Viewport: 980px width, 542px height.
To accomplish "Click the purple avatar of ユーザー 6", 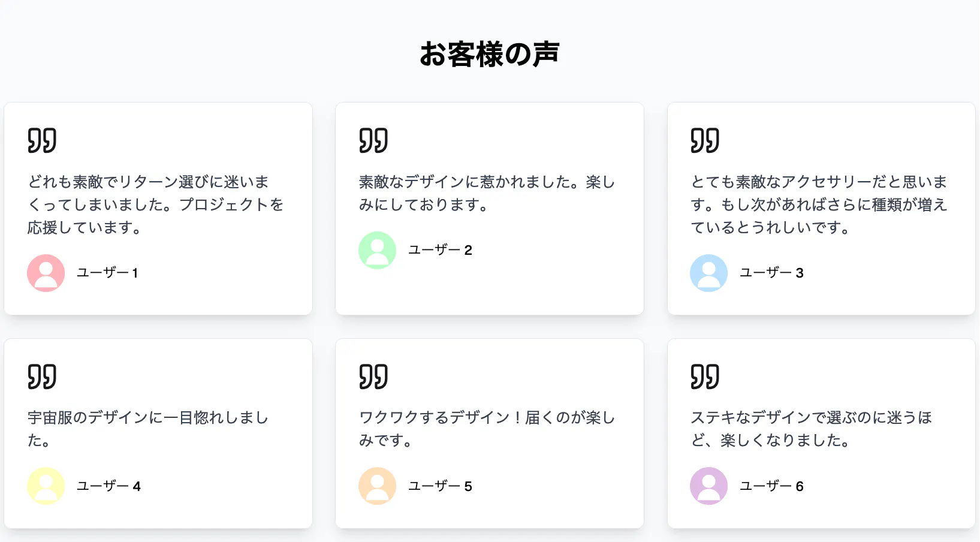I will pos(708,486).
